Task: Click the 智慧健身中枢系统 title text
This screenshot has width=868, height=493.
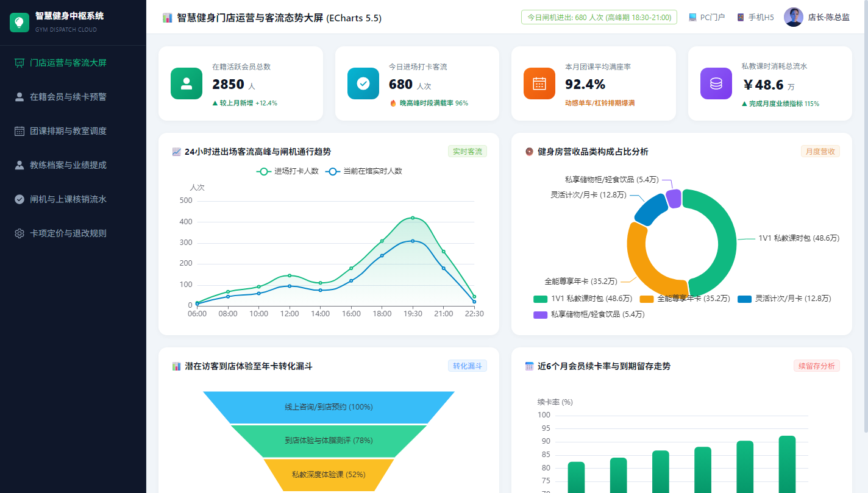Action: (x=69, y=16)
